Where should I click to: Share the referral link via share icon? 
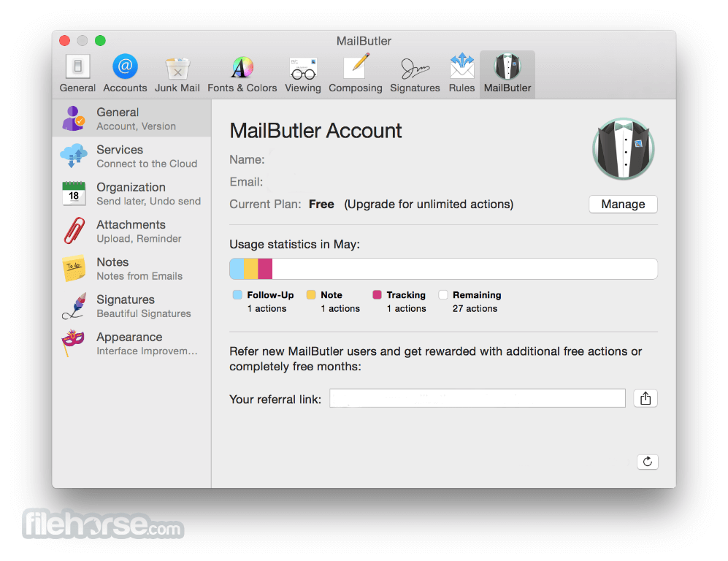pos(645,398)
